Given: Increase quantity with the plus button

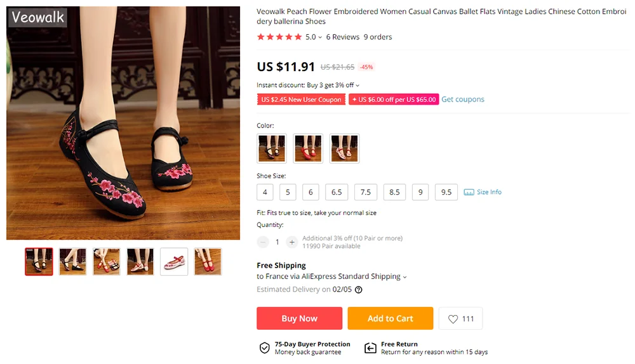Looking at the screenshot, I should [291, 242].
